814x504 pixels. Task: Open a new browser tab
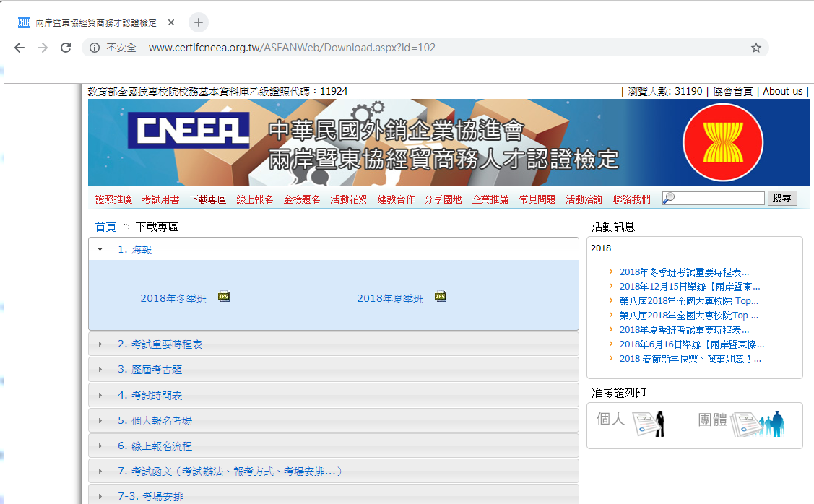pyautogui.click(x=199, y=22)
